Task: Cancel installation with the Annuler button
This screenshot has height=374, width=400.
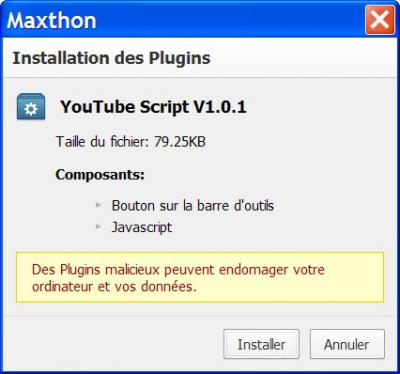Action: [347, 344]
